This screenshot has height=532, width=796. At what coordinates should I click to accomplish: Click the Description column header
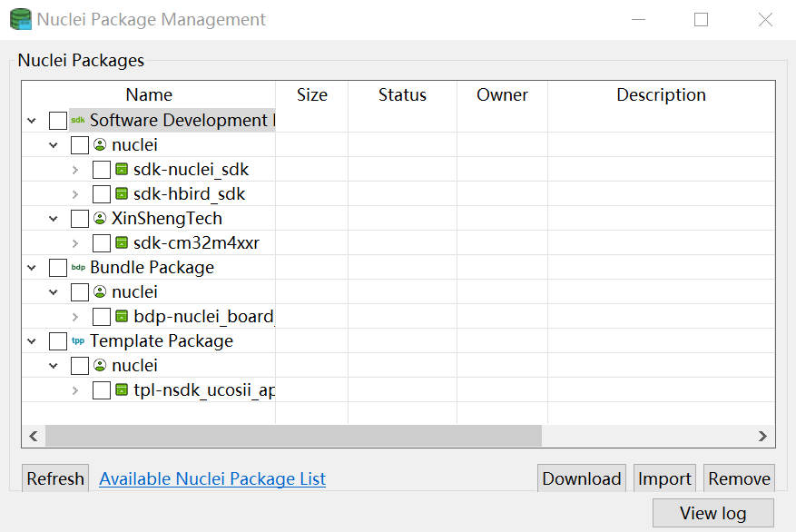pyautogui.click(x=661, y=95)
